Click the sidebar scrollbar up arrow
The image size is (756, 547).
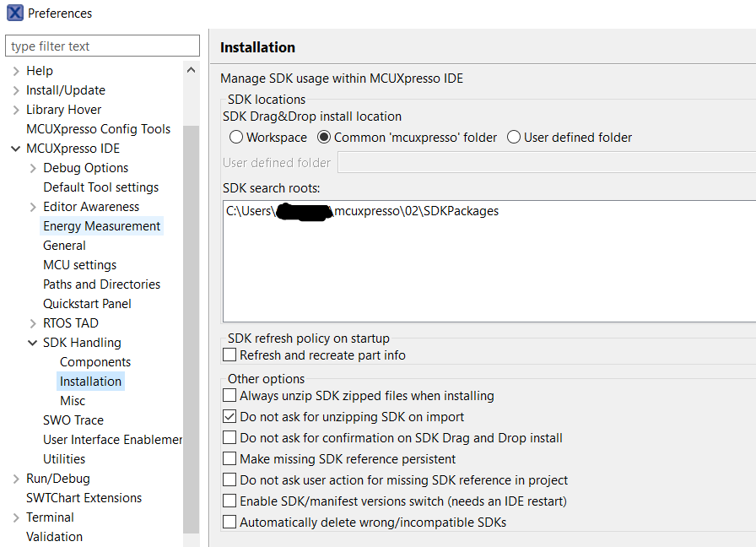[191, 69]
